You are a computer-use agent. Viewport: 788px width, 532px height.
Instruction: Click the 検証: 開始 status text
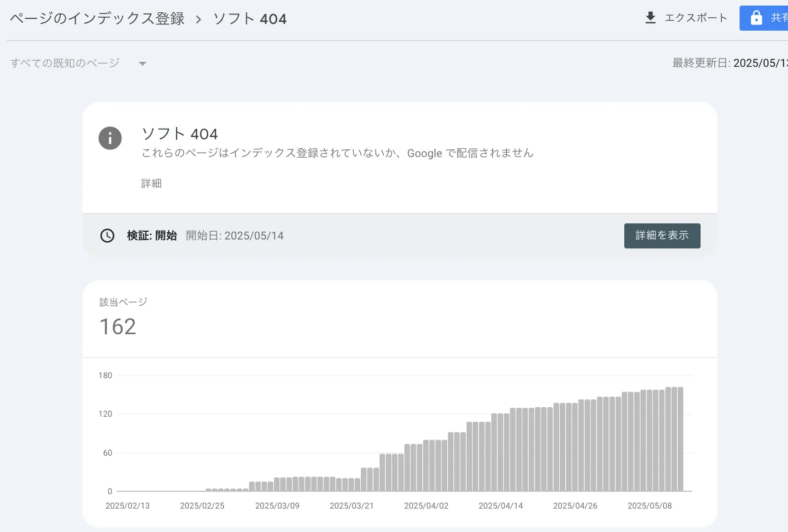[151, 236]
